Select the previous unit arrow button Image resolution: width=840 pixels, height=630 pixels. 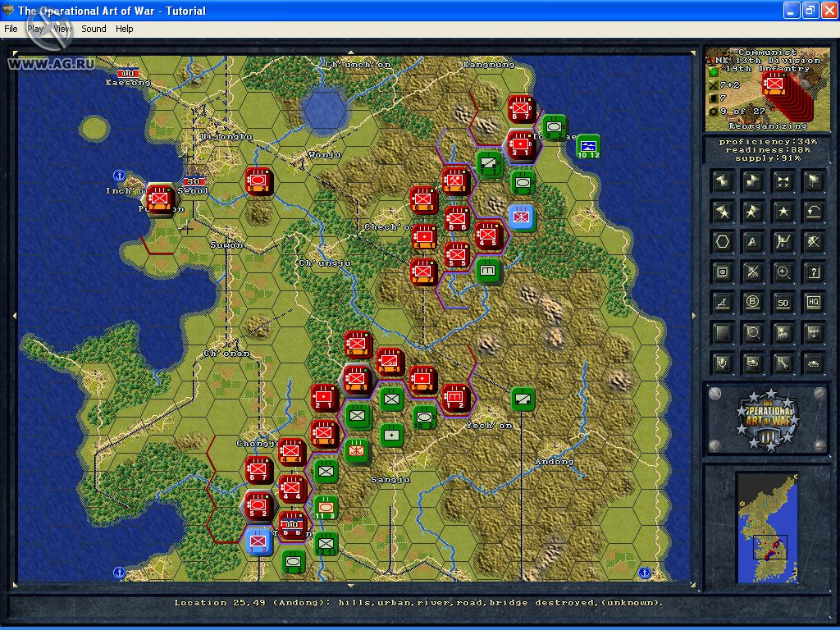click(x=722, y=181)
